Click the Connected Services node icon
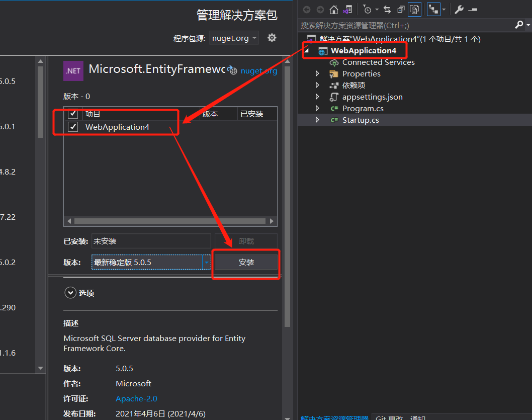 point(334,62)
